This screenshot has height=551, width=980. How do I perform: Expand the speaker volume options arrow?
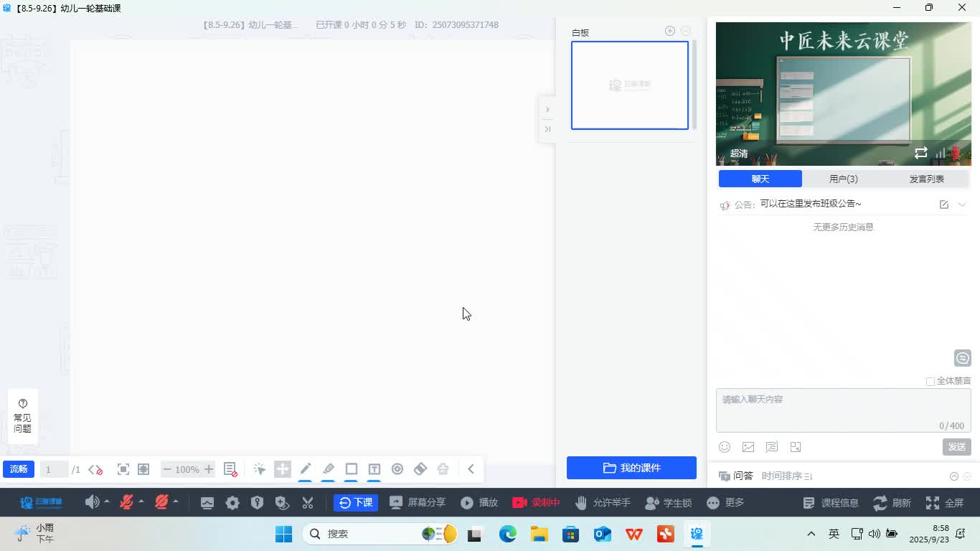107,502
